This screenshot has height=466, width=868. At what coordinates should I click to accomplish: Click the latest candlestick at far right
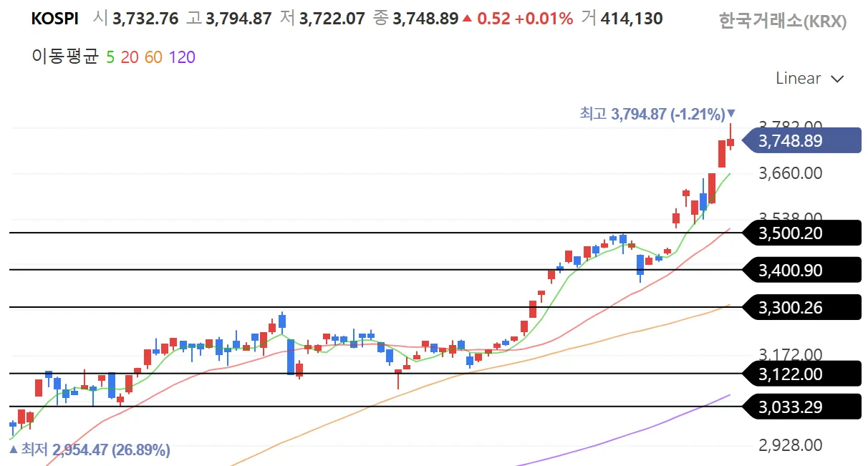click(x=730, y=142)
